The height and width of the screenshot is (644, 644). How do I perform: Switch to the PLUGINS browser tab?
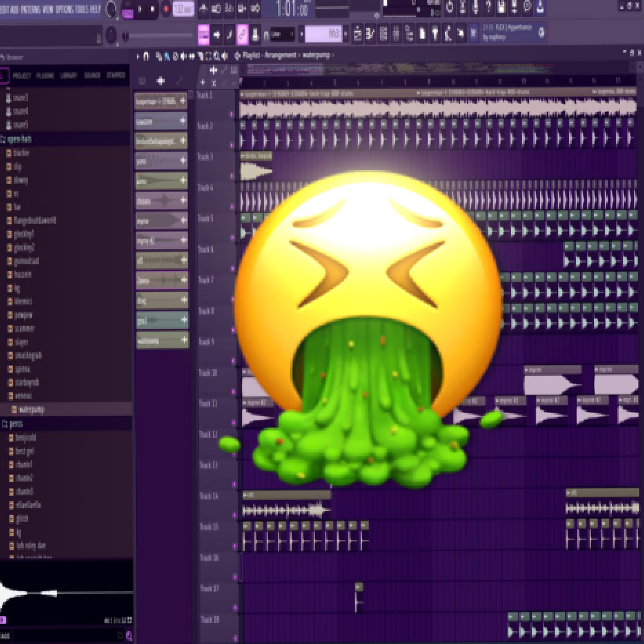tap(45, 75)
